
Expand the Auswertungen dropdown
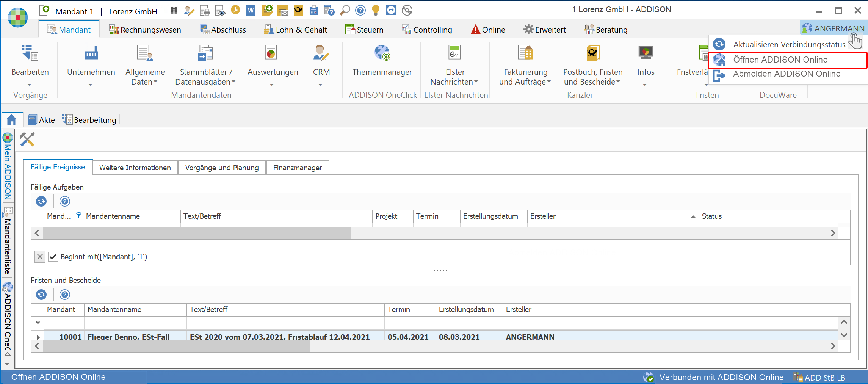pyautogui.click(x=272, y=85)
